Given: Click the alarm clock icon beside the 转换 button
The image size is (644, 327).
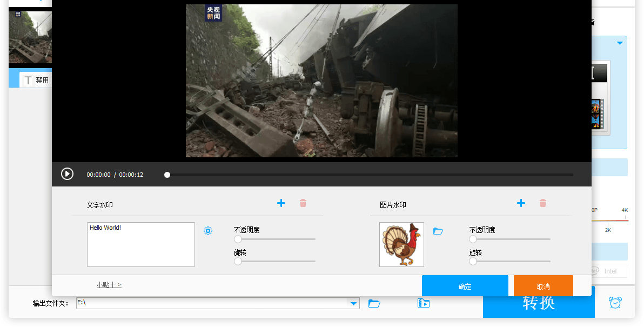Looking at the screenshot, I should pyautogui.click(x=615, y=303).
